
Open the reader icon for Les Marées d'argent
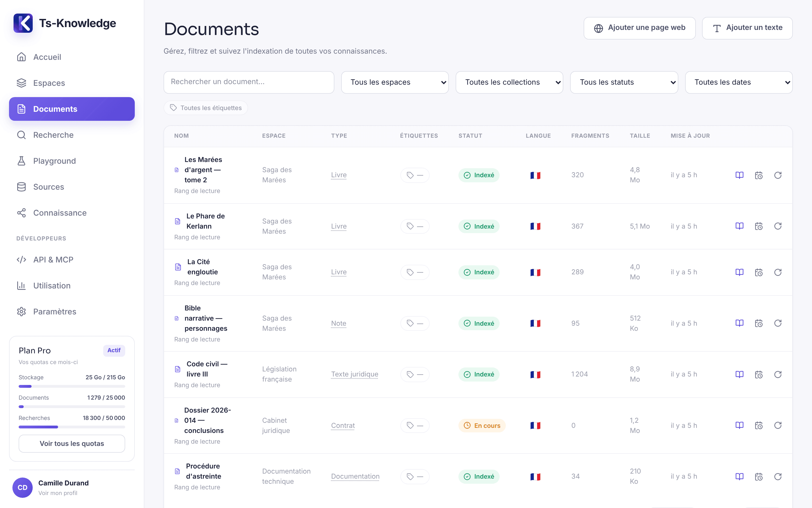tap(740, 175)
